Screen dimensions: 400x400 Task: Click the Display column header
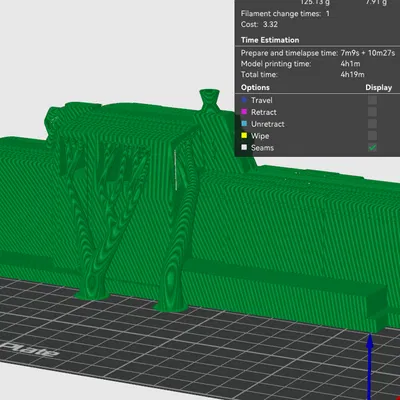pyautogui.click(x=379, y=87)
